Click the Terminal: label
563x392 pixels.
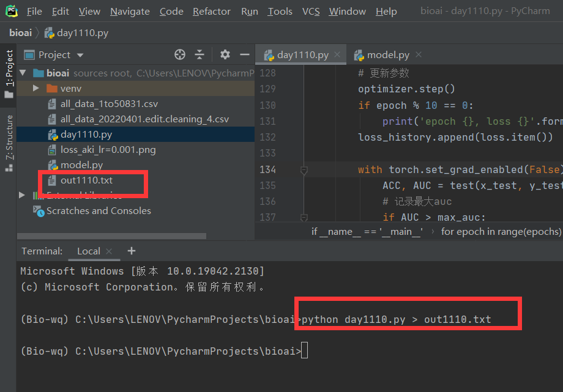pyautogui.click(x=42, y=251)
